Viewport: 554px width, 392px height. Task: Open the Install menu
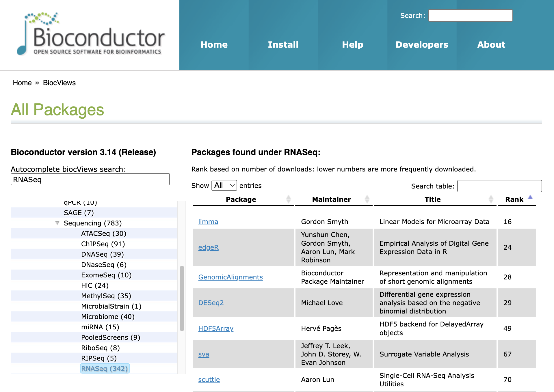[x=283, y=45]
